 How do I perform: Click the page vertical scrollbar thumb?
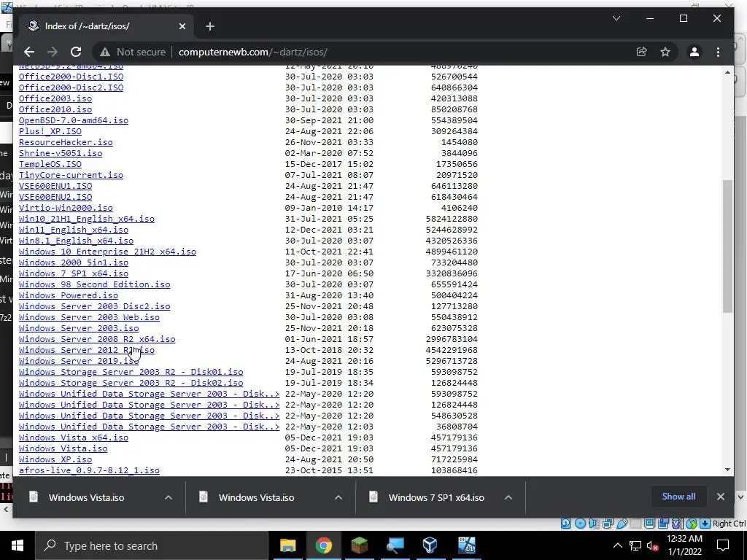[727, 246]
